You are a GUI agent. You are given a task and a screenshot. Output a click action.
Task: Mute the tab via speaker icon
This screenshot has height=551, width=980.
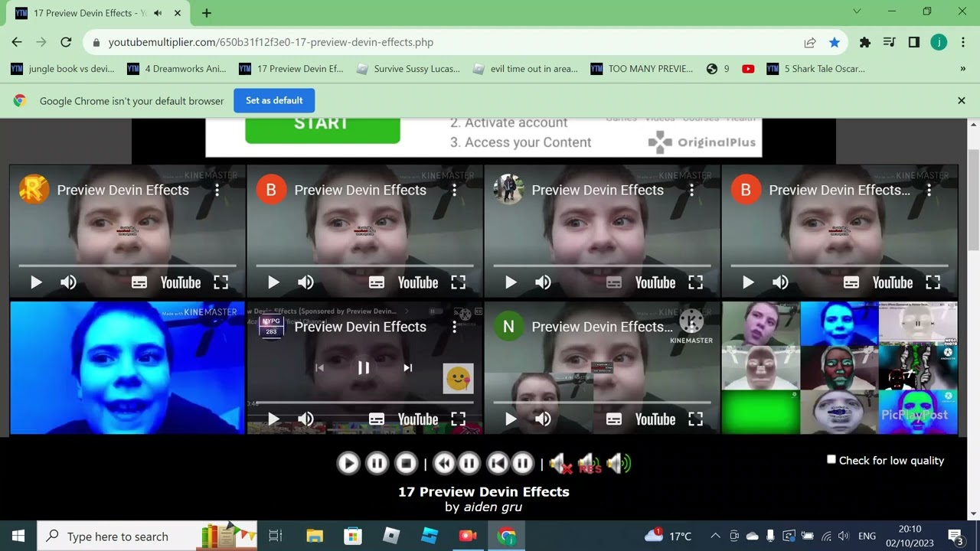point(158,13)
